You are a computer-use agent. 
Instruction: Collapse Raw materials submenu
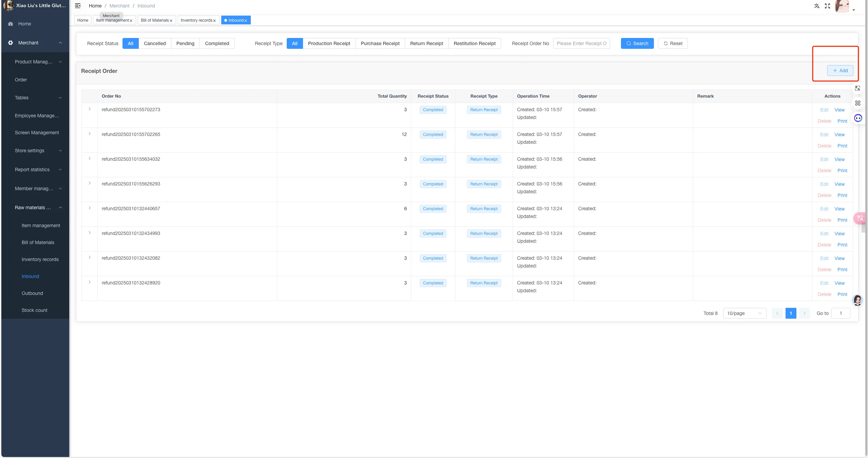point(35,207)
